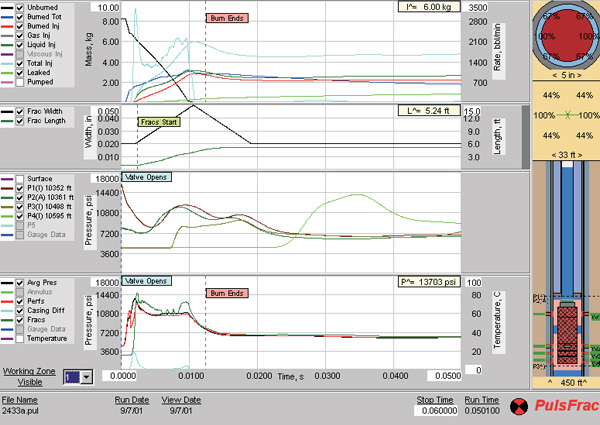Click the 6.00 kg mass readout box
This screenshot has height=425, width=600.
point(426,7)
